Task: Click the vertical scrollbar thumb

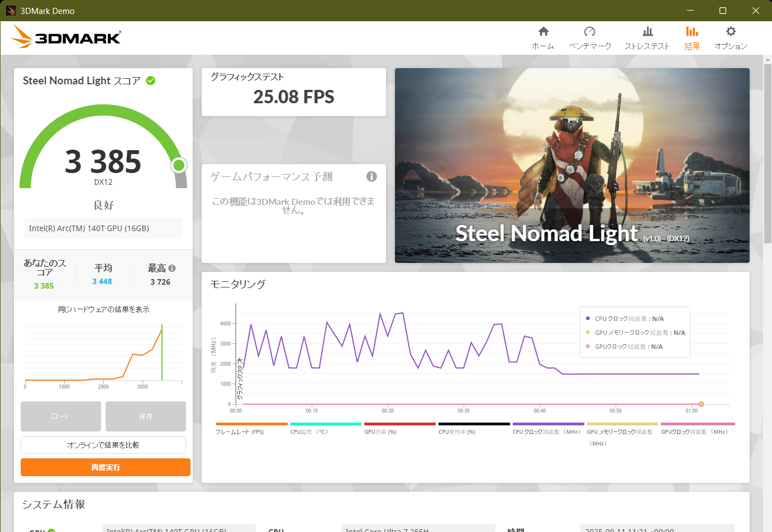Action: [x=768, y=154]
